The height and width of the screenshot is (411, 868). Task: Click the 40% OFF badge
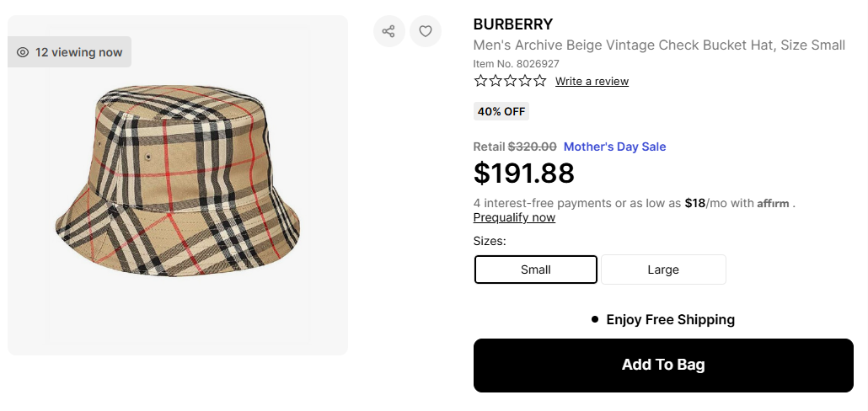(501, 111)
